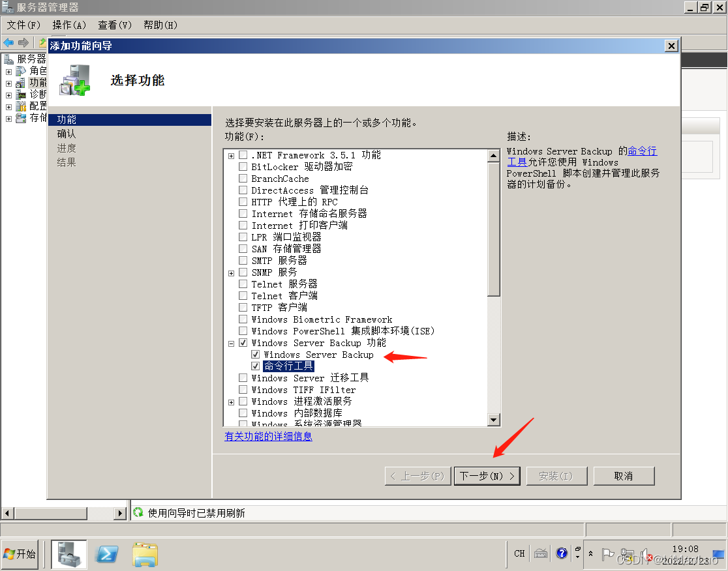Click the Diagnostics (诊断) tree icon
728x571 pixels.
pyautogui.click(x=21, y=94)
